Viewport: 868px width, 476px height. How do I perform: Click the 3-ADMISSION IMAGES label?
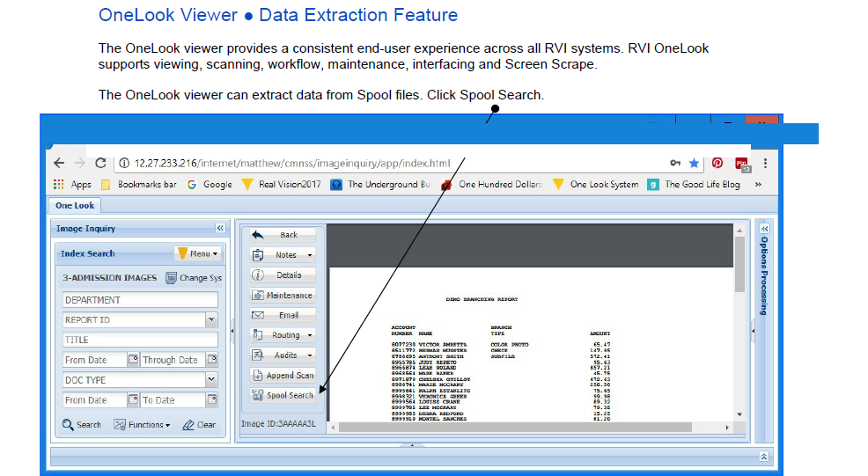(x=110, y=278)
